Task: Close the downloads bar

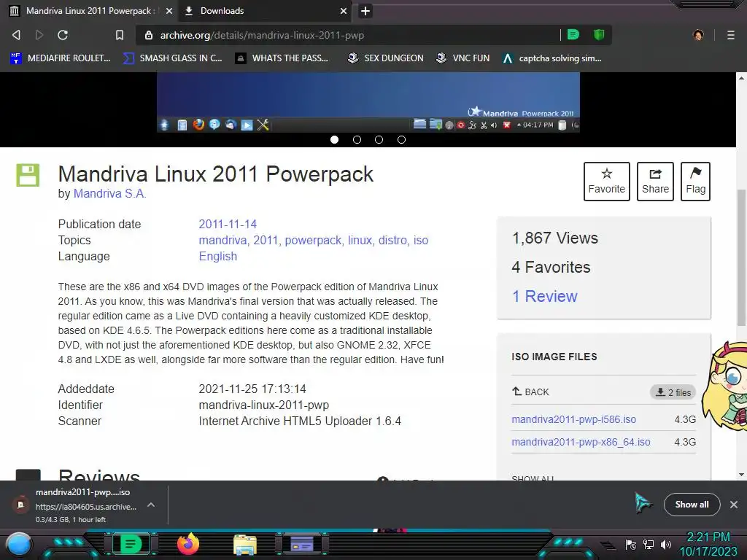Action: [734, 505]
